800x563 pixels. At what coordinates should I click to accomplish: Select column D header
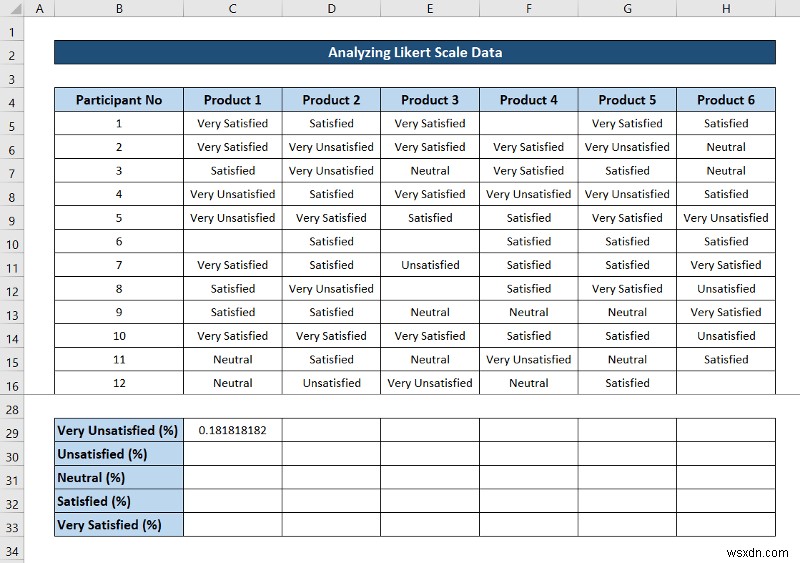[332, 8]
